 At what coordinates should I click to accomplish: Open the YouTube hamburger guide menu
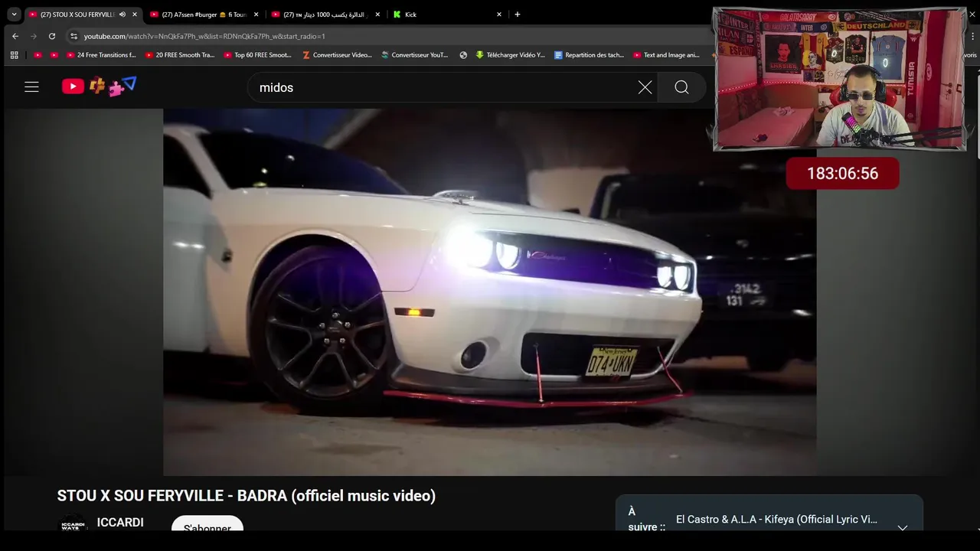click(31, 87)
